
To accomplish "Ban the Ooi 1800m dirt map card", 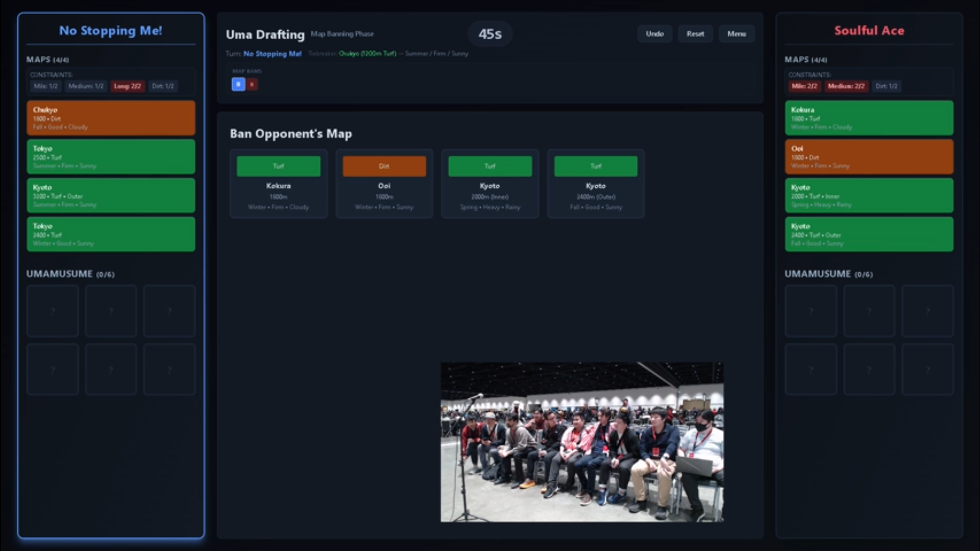I will coord(384,184).
